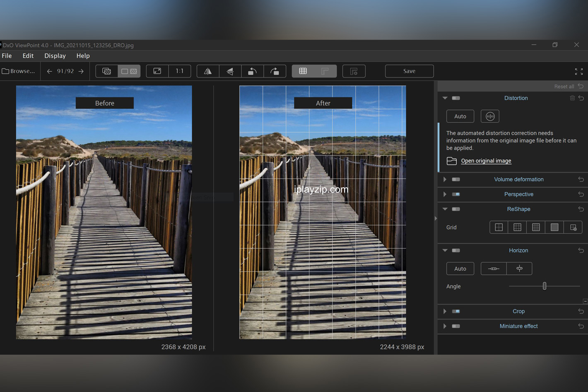Click the flip horizontal icon
The image size is (588, 392).
208,71
